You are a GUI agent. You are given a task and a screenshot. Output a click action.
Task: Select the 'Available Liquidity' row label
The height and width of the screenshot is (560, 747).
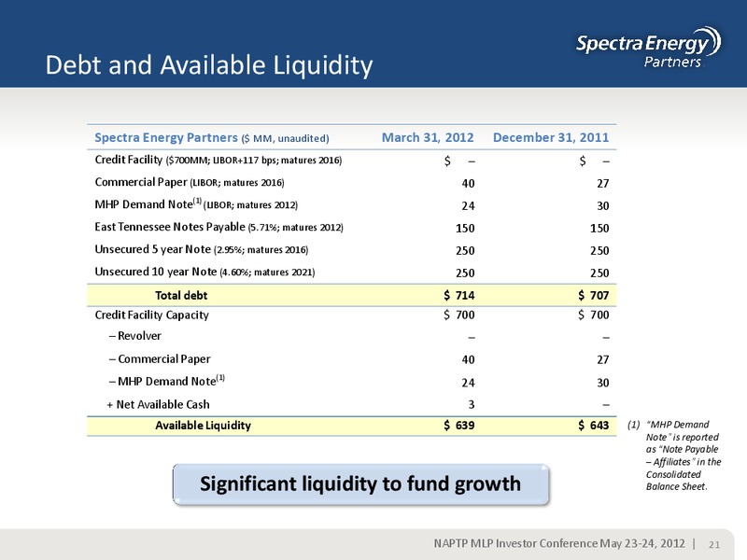203,426
